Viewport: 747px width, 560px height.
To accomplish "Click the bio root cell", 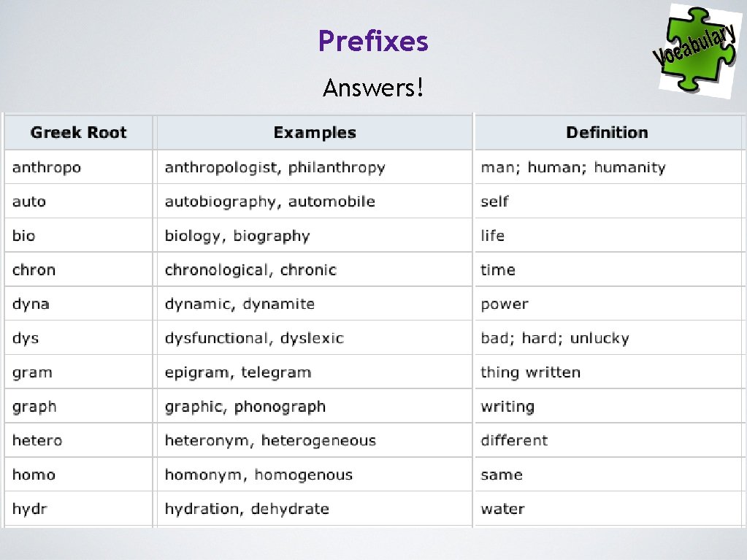I will (x=24, y=236).
